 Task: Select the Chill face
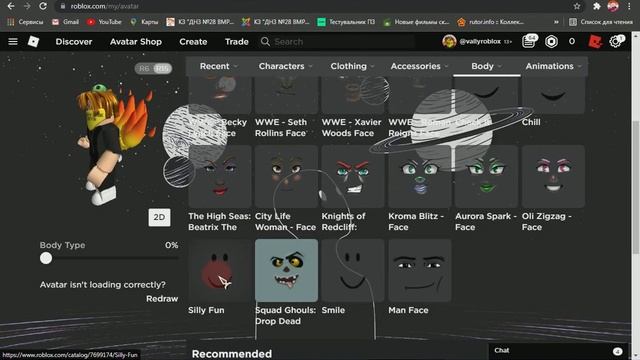tap(553, 96)
